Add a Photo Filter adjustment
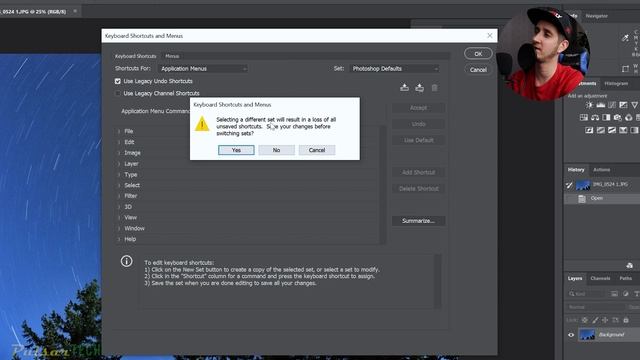640x360 pixels. pos(618,118)
